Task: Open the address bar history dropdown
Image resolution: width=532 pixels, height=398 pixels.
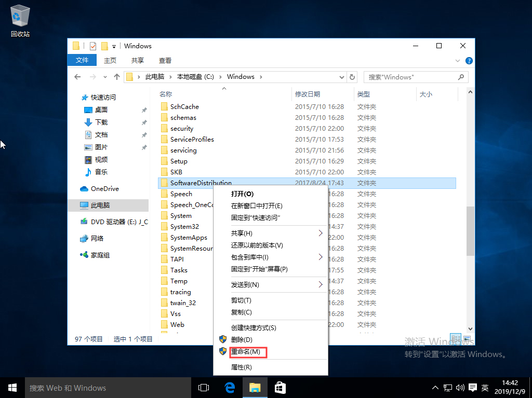Action: [342, 77]
